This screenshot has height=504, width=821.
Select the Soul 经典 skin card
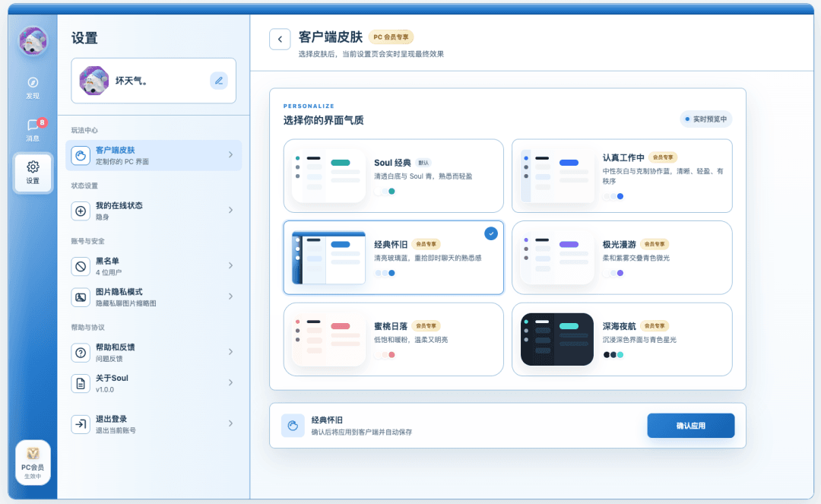click(x=393, y=176)
